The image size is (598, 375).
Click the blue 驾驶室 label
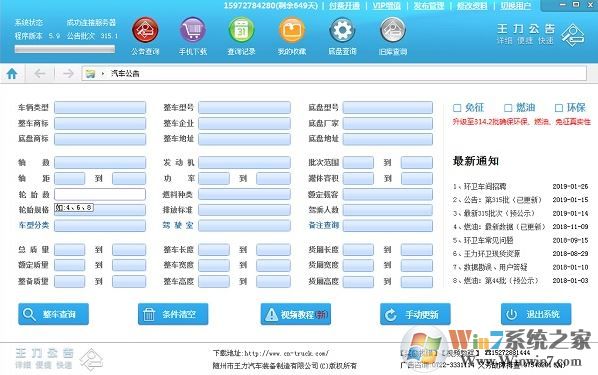click(x=178, y=225)
